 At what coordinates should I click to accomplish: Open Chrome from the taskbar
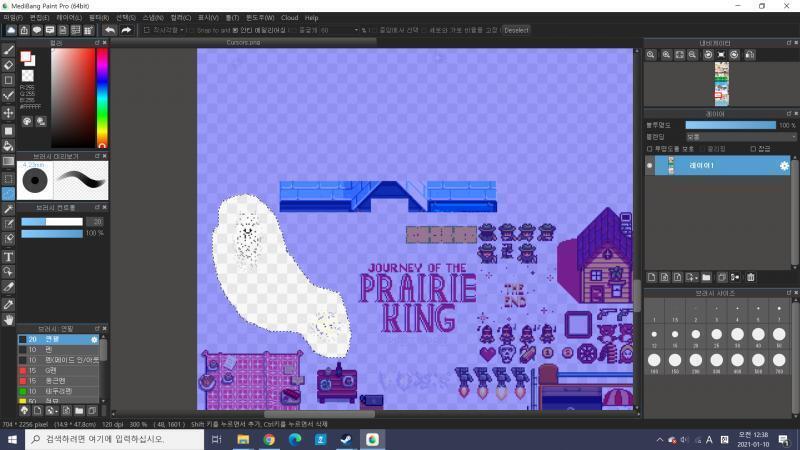point(269,439)
